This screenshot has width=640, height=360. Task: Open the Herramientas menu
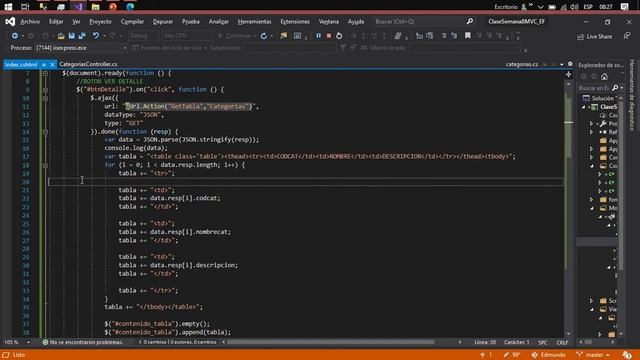click(254, 22)
